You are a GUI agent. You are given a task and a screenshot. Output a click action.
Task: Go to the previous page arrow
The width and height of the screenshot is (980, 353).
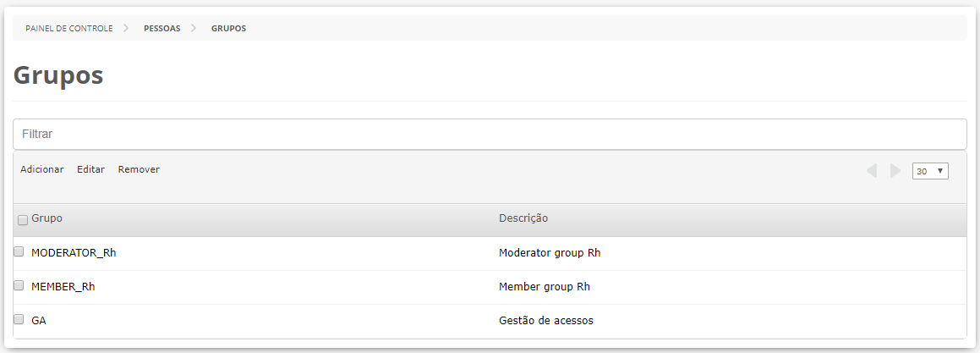(x=872, y=171)
